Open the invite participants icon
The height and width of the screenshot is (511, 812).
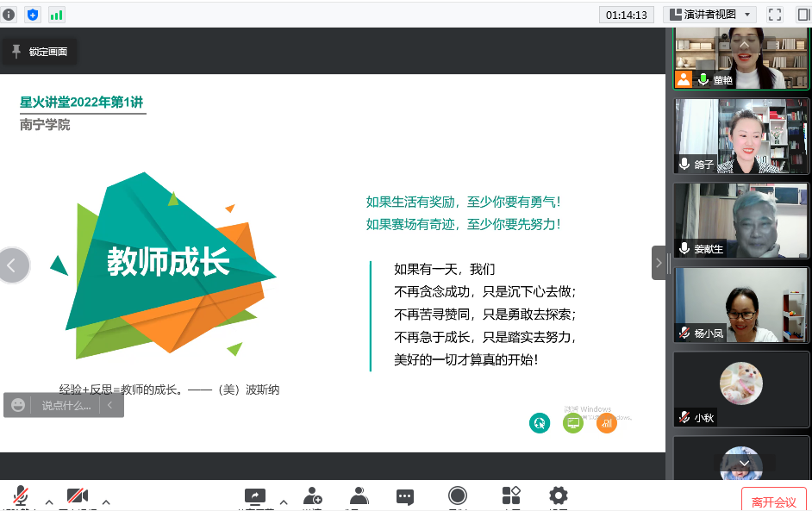coord(313,496)
